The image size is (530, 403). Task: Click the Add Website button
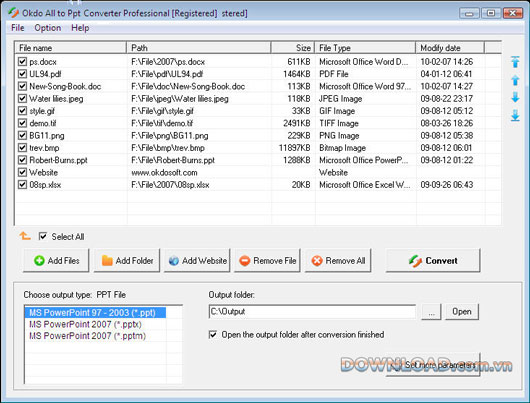[197, 260]
